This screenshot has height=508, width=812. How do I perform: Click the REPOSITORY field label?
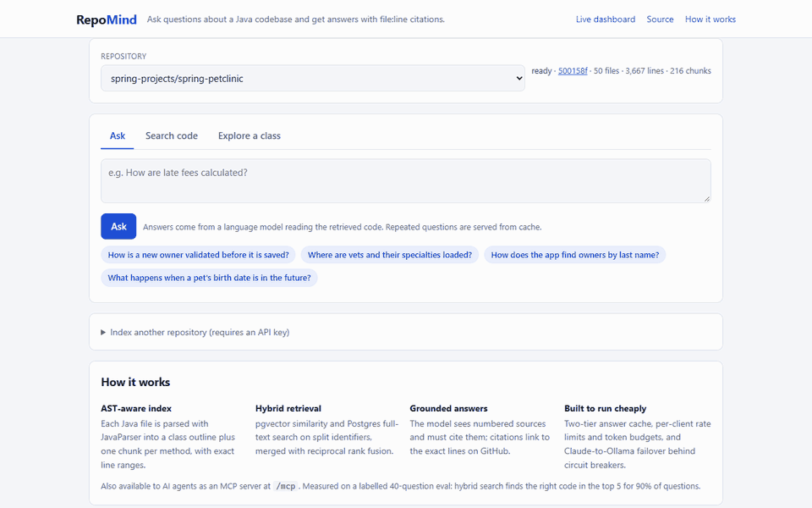(x=123, y=57)
